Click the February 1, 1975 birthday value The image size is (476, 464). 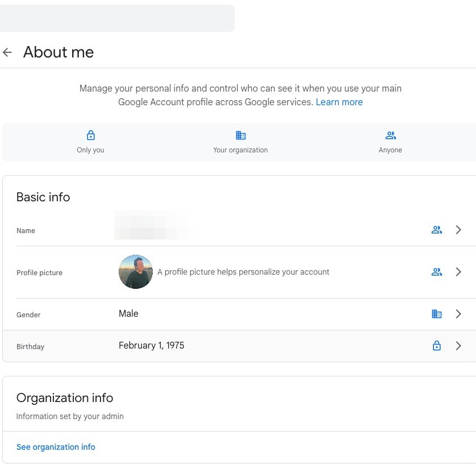point(151,346)
